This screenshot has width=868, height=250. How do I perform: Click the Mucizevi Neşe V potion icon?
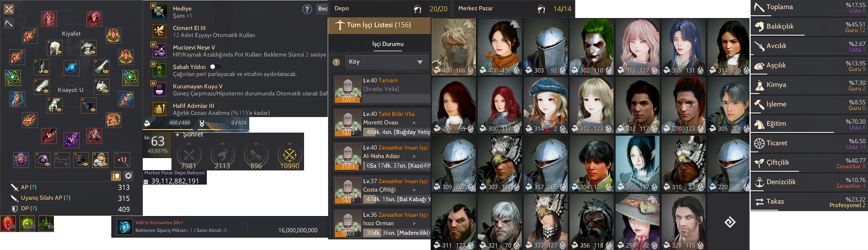point(159,51)
